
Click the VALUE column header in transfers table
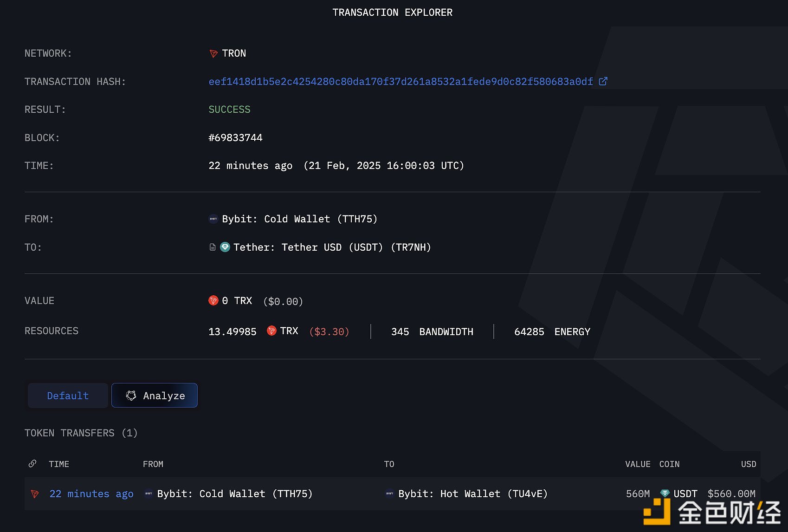638,464
